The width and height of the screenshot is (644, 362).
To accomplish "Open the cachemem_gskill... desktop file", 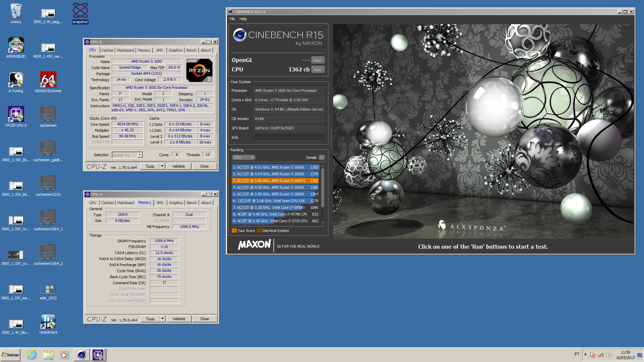I will 48,152.
